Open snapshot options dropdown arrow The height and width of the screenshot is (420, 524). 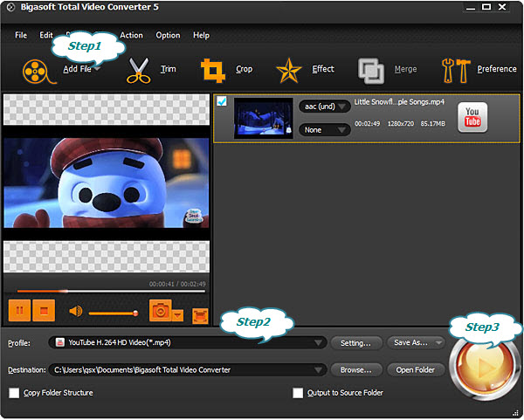tap(177, 315)
